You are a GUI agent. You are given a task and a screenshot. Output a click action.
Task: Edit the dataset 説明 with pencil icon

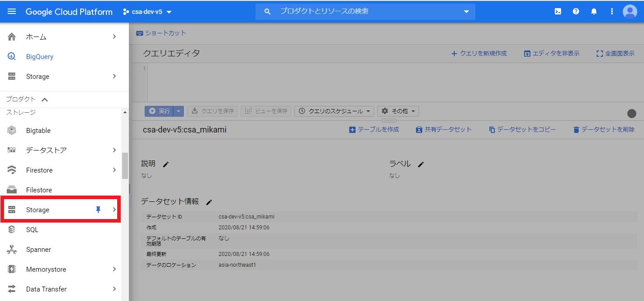[x=165, y=164]
